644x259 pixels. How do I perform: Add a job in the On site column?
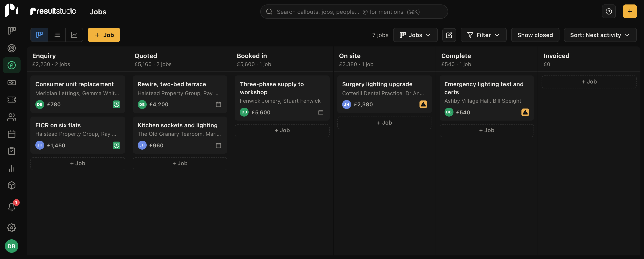pos(384,123)
